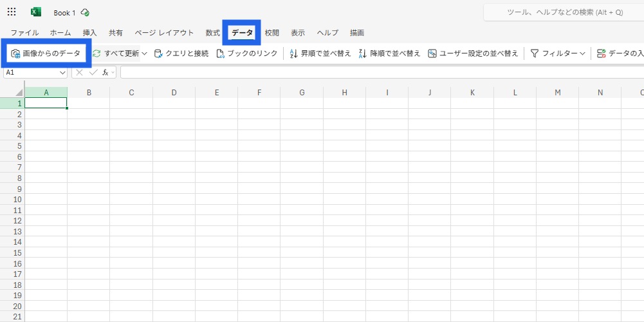Click the Excel logo icon
This screenshot has width=644, height=322.
pos(36,12)
